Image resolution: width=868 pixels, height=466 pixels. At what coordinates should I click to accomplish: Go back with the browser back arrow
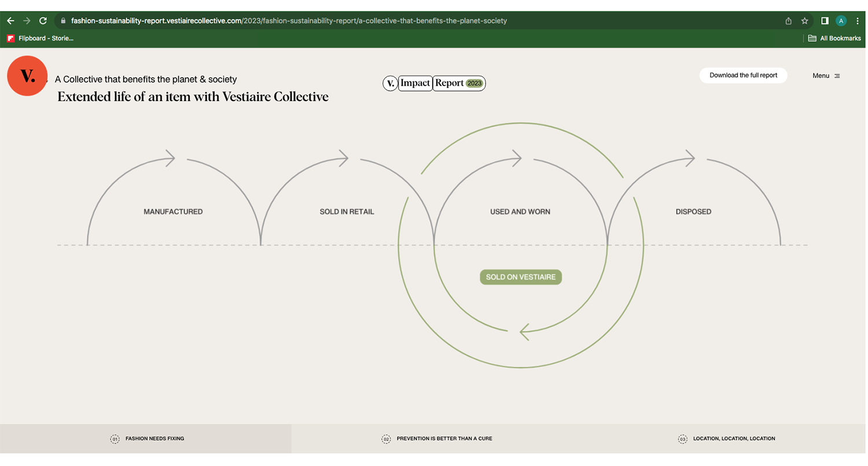tap(10, 21)
